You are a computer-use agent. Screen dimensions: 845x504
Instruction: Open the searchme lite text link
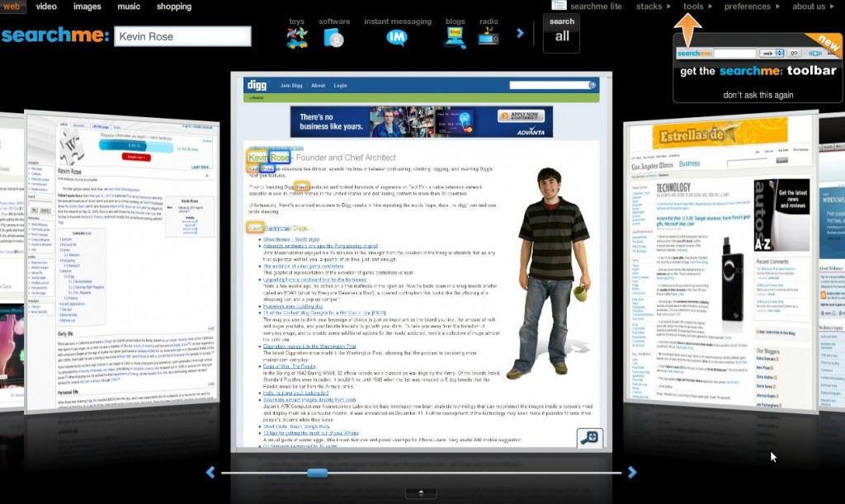click(x=596, y=7)
